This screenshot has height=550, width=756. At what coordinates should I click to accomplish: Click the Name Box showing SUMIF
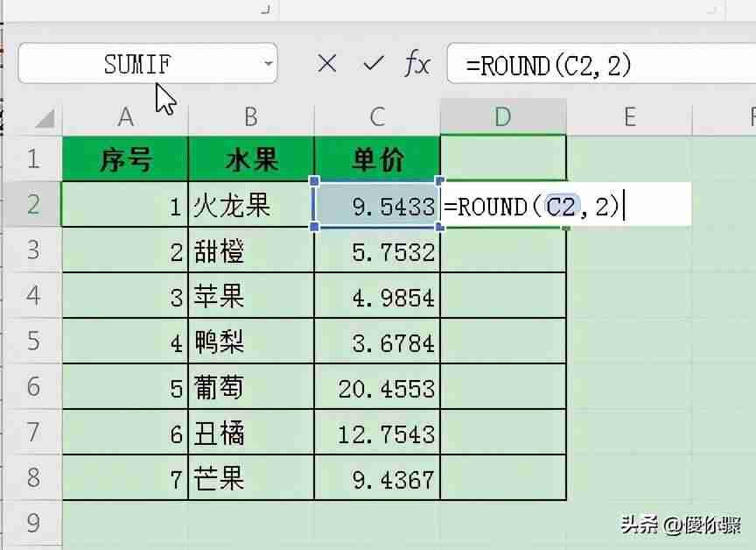coord(148,63)
